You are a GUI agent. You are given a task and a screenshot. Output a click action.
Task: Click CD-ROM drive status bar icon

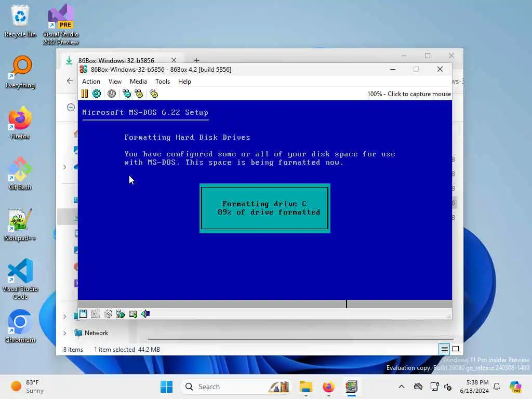pyautogui.click(x=108, y=314)
